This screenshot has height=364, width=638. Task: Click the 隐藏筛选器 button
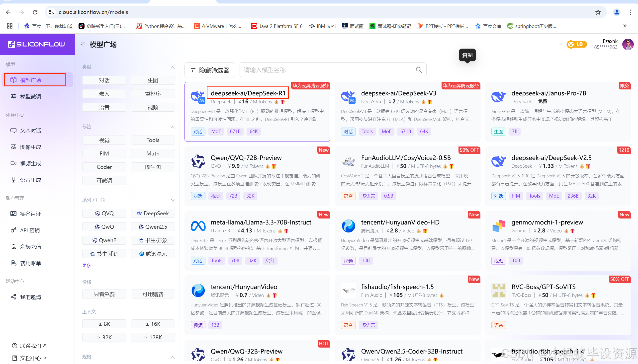tap(210, 70)
